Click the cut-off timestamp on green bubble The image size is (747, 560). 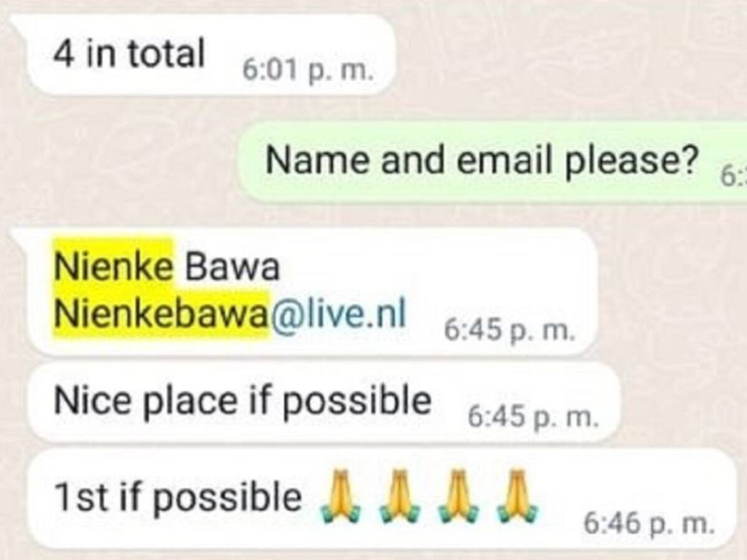[733, 177]
